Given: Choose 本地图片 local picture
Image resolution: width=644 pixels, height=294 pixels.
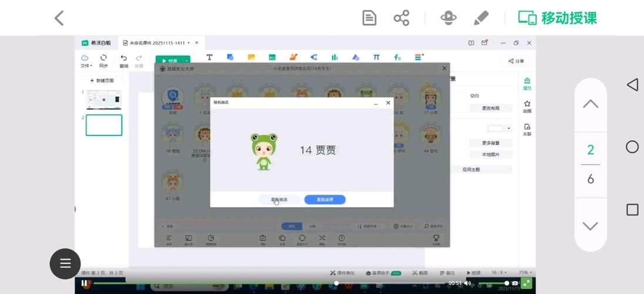Looking at the screenshot, I should click(491, 155).
